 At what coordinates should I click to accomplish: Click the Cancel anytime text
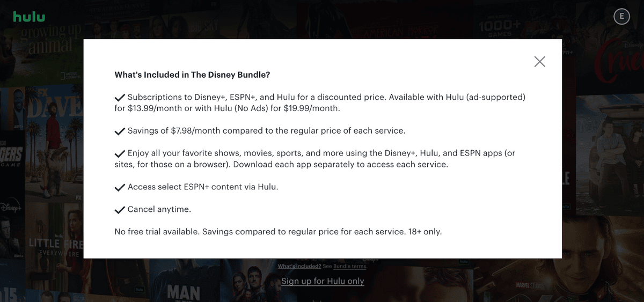[159, 209]
